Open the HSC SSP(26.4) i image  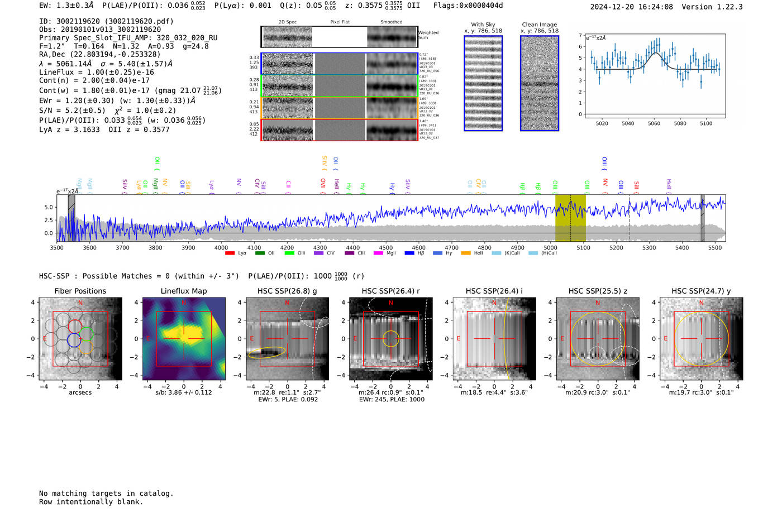494,339
